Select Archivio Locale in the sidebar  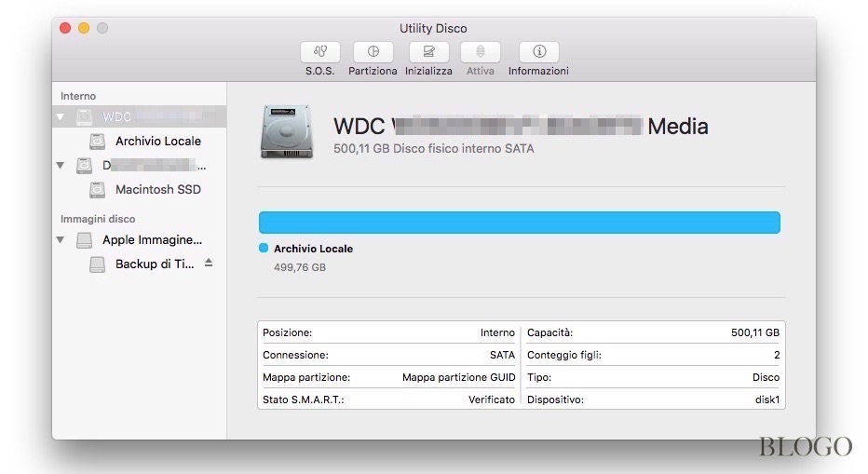[158, 142]
